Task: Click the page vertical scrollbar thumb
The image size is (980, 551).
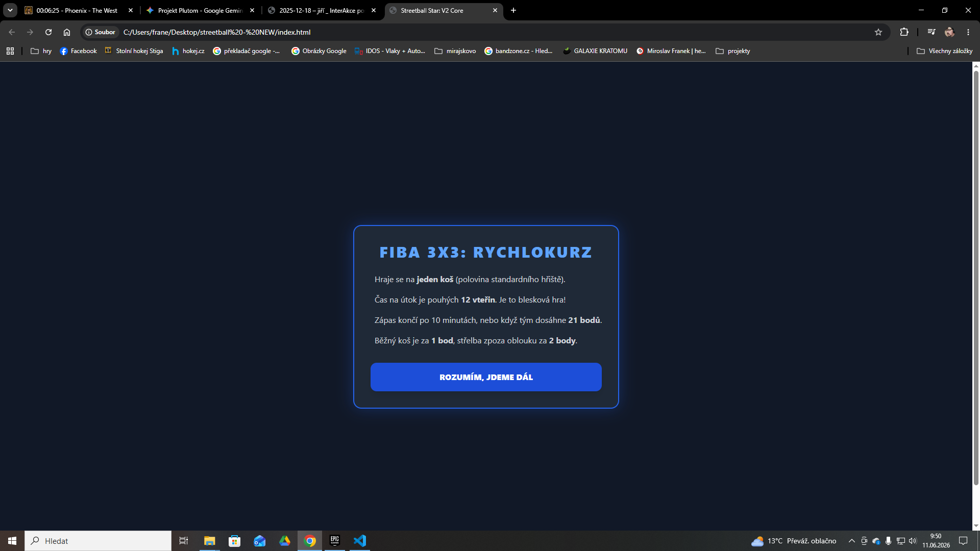Action: (976, 278)
